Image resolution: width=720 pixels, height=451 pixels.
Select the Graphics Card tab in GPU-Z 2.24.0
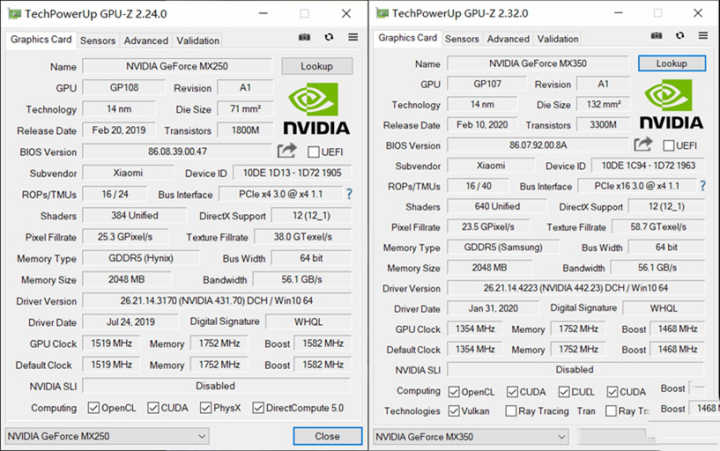tap(41, 39)
